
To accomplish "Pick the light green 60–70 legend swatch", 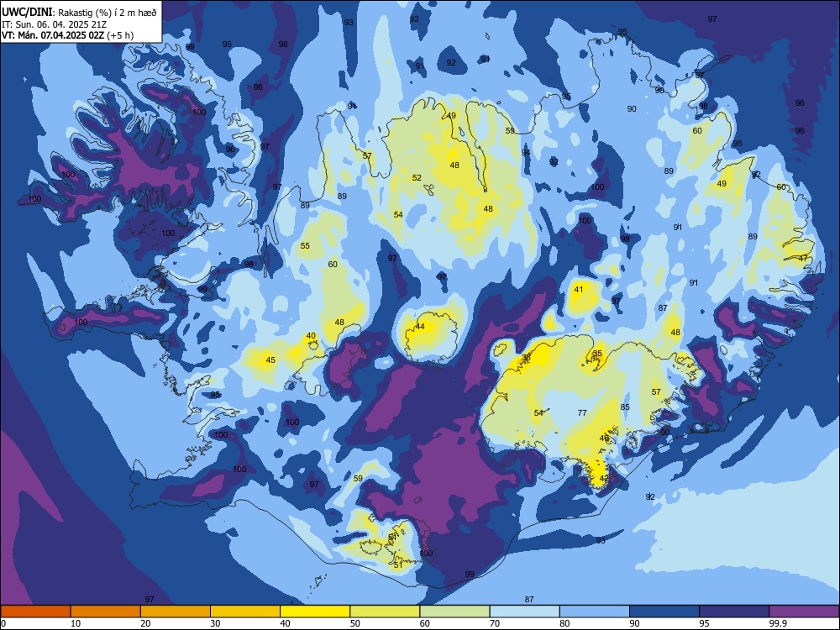I will (454, 612).
